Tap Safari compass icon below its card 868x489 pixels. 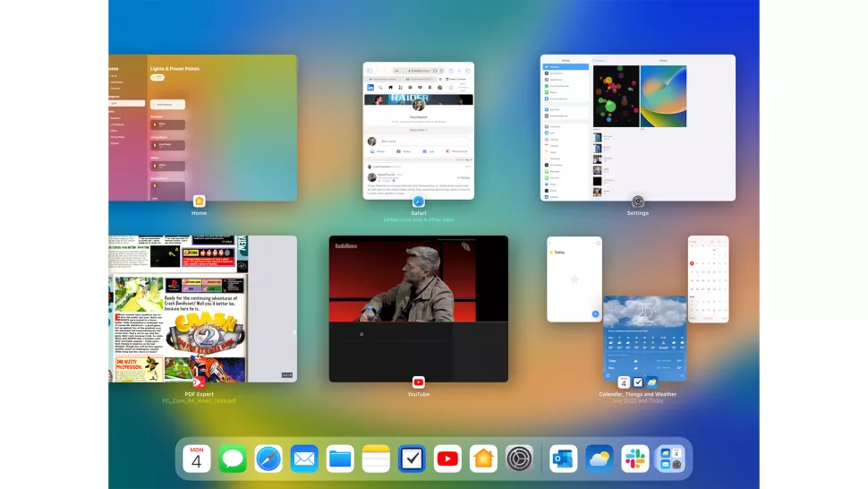click(419, 201)
